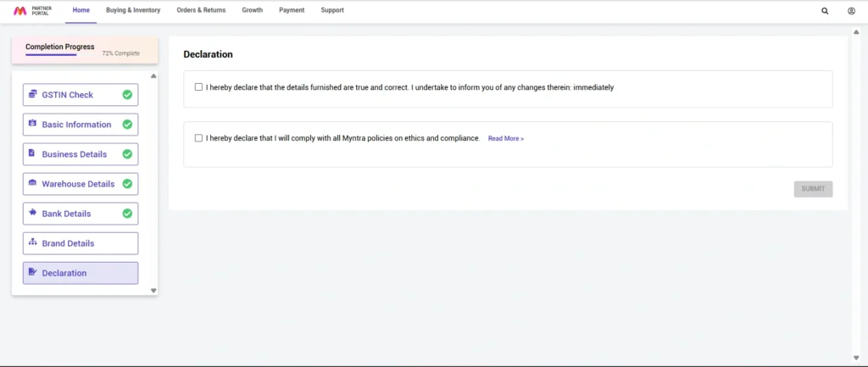Click the Bank Details piggy bank icon
Viewport: 868px width, 367px height.
click(33, 213)
